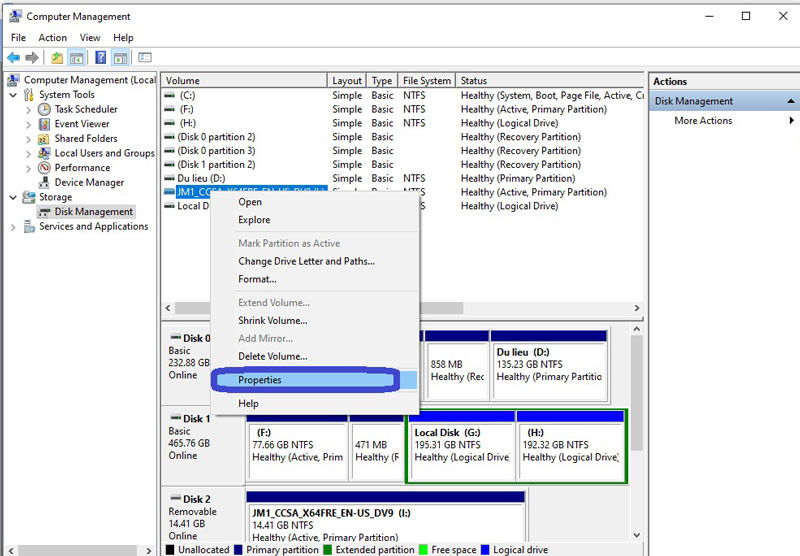
Task: Open the Action menu
Action: pyautogui.click(x=52, y=38)
